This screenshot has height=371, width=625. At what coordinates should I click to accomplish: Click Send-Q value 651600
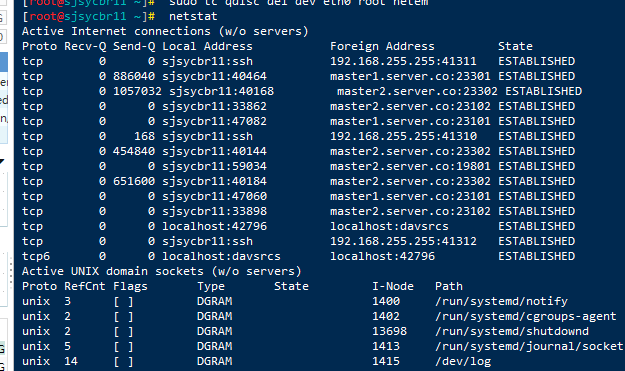coord(134,181)
